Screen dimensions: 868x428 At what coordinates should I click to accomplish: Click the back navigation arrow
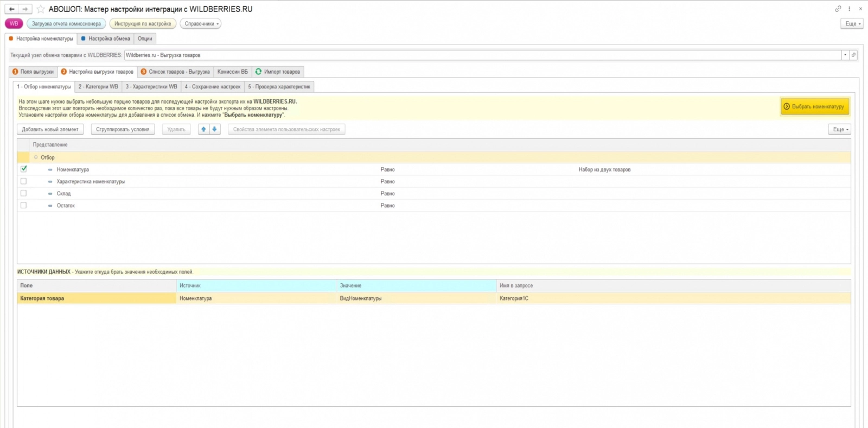pyautogui.click(x=11, y=9)
